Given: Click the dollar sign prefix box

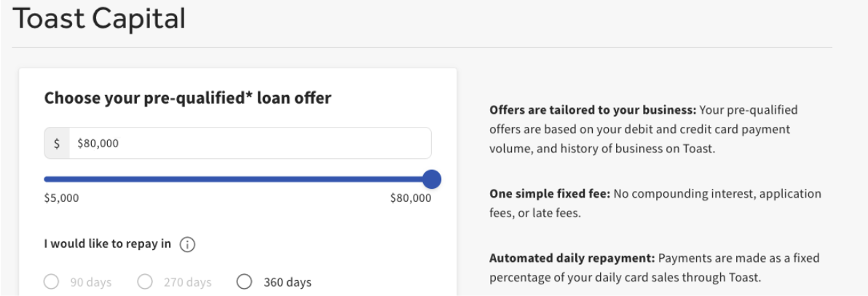Looking at the screenshot, I should (57, 144).
